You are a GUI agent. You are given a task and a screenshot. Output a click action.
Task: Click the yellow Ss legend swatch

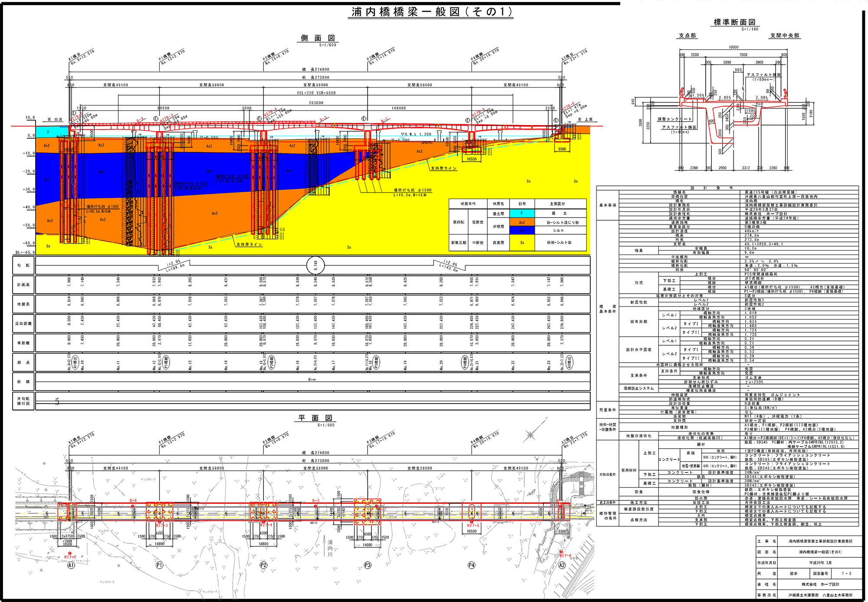coord(522,242)
